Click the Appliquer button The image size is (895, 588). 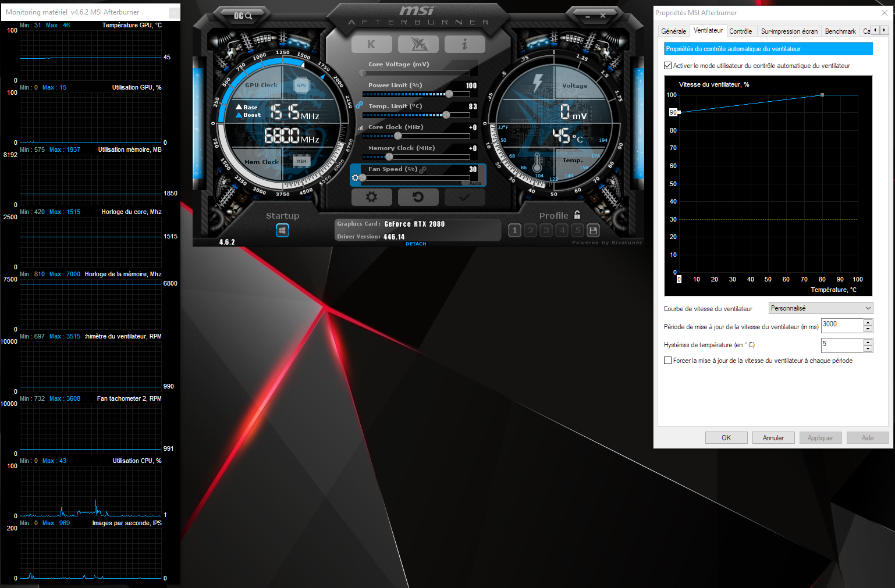coord(821,438)
